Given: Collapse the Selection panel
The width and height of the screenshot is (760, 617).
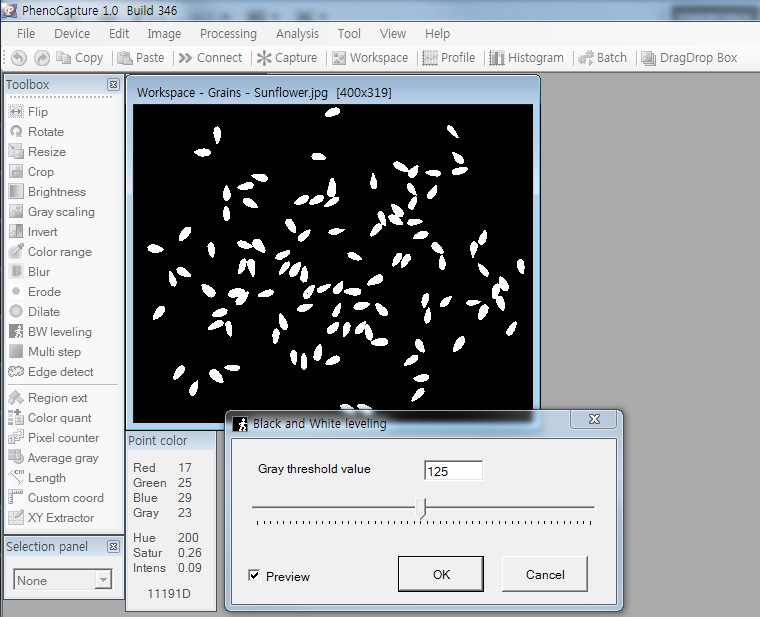Looking at the screenshot, I should [x=113, y=547].
